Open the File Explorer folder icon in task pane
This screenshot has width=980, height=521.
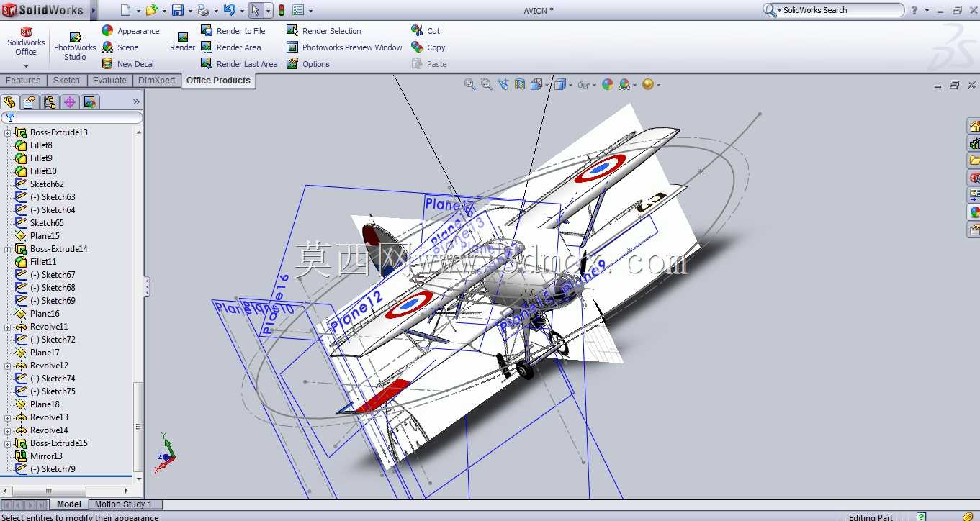tap(974, 160)
